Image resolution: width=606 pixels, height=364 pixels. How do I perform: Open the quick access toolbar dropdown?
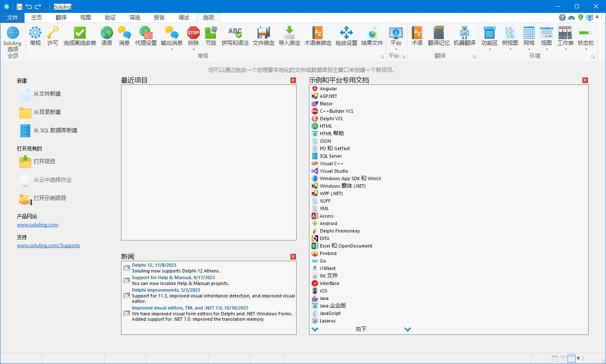(45, 6)
